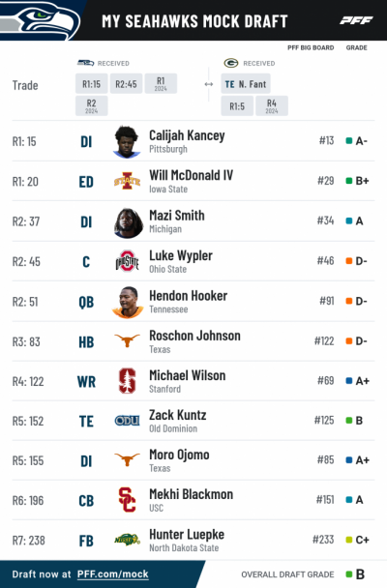Click the Seahawks logo in header
The image size is (387, 588).
pos(40,20)
